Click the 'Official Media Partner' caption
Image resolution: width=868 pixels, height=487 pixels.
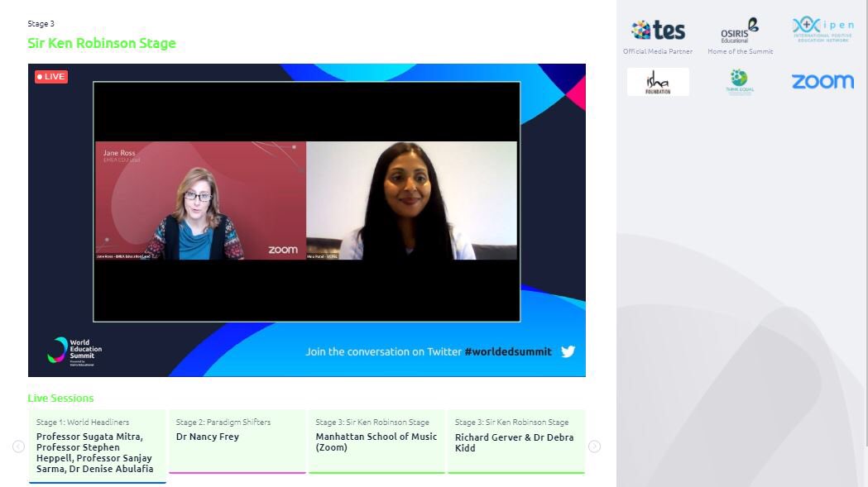pyautogui.click(x=658, y=51)
